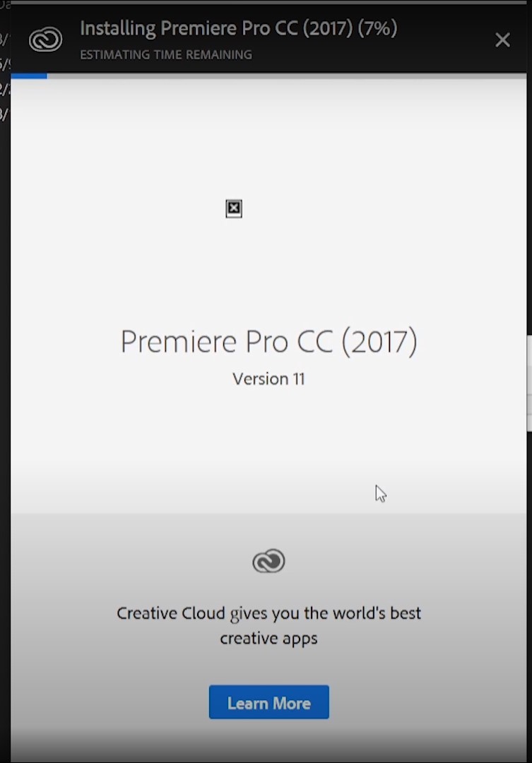This screenshot has width=532, height=763.
Task: Click the 'Installing Premiere Pro CC (2017) (7%)' title
Action: point(239,29)
